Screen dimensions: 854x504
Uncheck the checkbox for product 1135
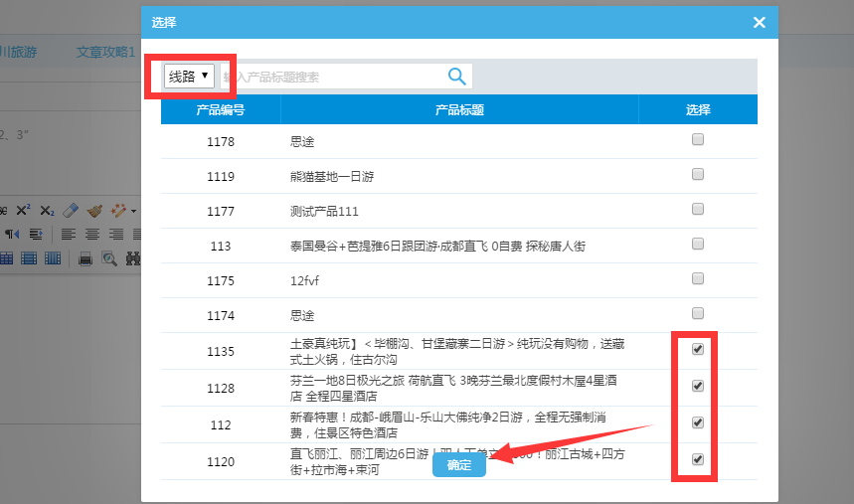pyautogui.click(x=698, y=349)
